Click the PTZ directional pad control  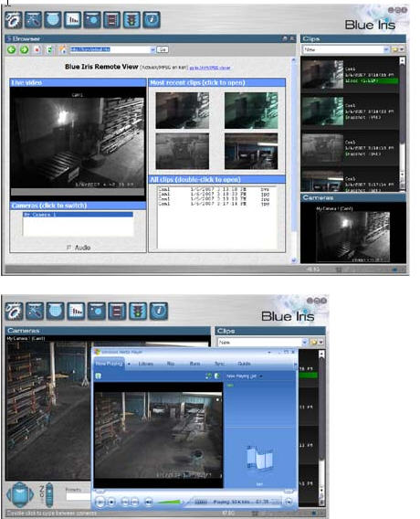[20, 495]
